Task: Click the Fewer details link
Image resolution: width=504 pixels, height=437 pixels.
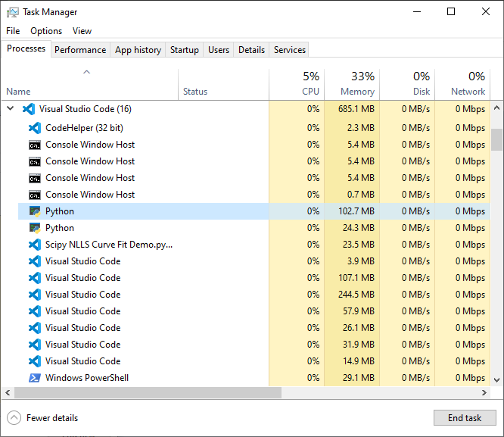Action: pos(52,418)
